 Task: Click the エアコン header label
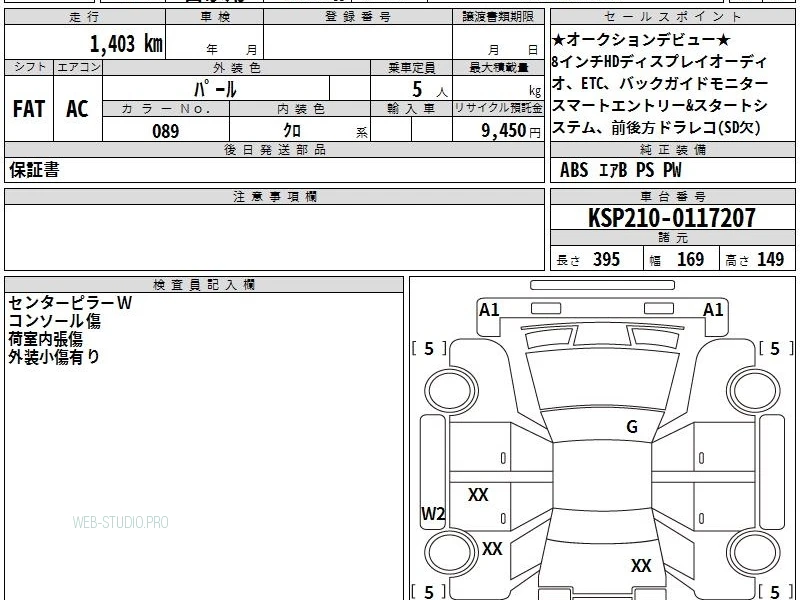click(x=78, y=67)
